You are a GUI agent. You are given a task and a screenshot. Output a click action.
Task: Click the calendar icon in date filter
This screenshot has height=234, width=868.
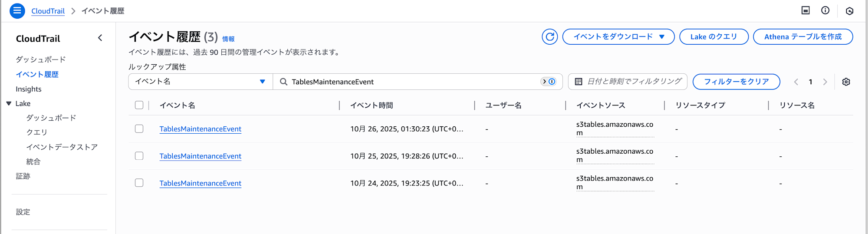coord(579,82)
